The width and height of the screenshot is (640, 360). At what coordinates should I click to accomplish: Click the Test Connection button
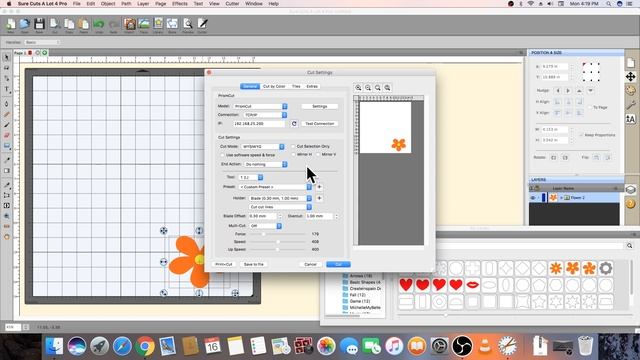pos(320,123)
